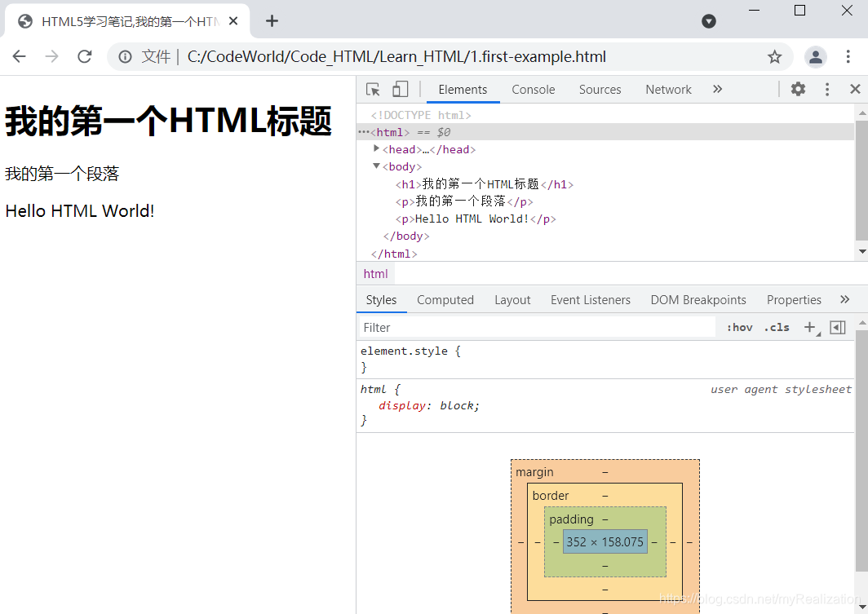Collapse the body element node
Image resolution: width=868 pixels, height=614 pixels.
[376, 166]
